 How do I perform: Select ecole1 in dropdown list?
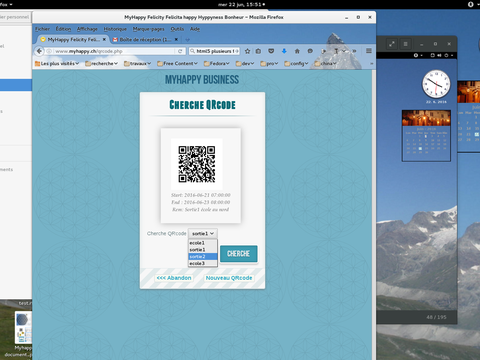click(x=203, y=243)
